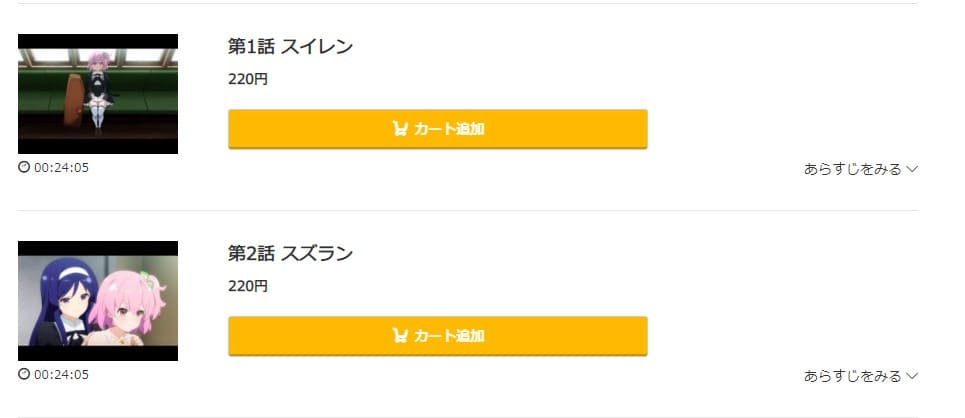The width and height of the screenshot is (965, 418).
Task: Click the 00:24:05 duration for episode 1
Action: 62,167
